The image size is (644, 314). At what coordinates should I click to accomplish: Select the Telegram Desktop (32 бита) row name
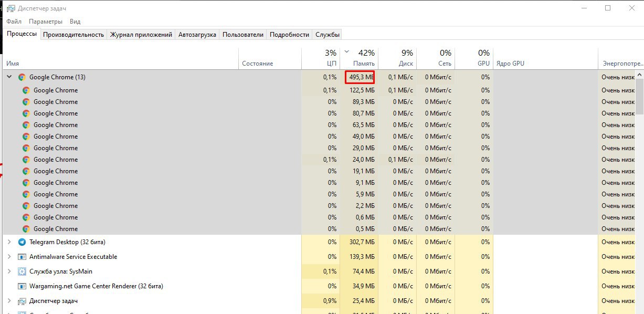[x=67, y=242]
